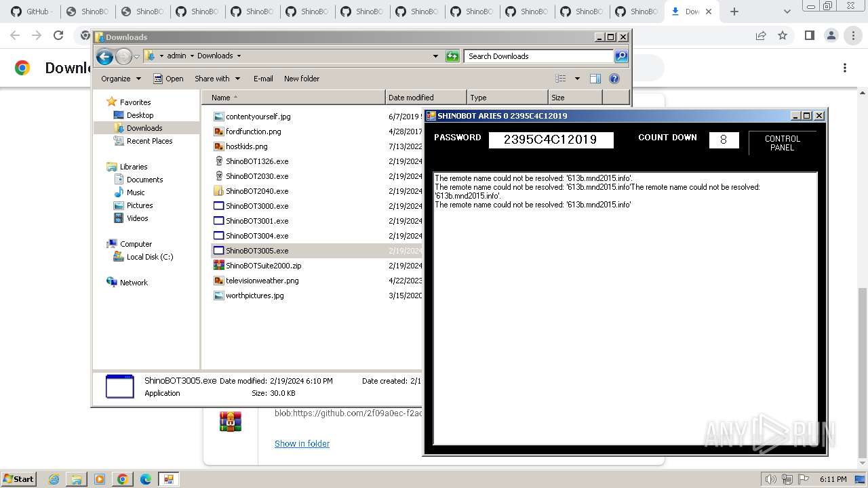Show the Explorer preview pane
Image resolution: width=868 pixels, height=488 pixels.
(x=595, y=79)
